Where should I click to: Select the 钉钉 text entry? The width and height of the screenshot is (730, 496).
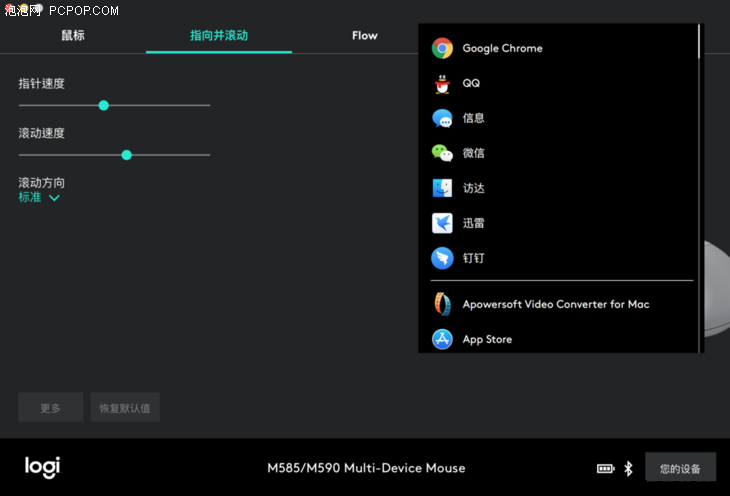(473, 258)
